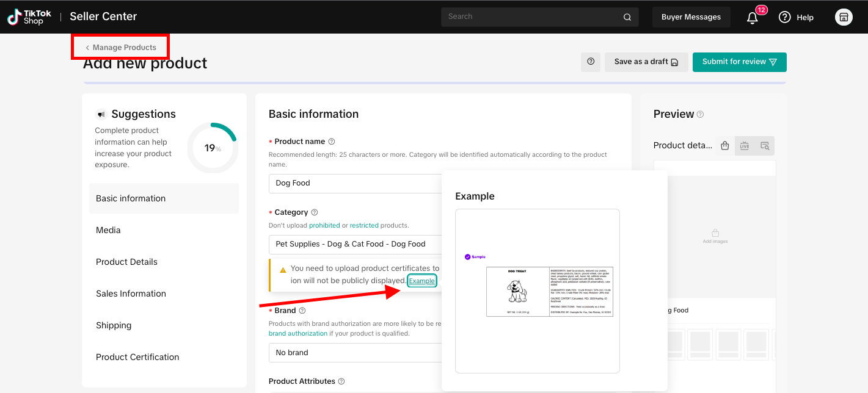Jump to the Sales Information section
This screenshot has height=393, width=868.
pos(131,294)
